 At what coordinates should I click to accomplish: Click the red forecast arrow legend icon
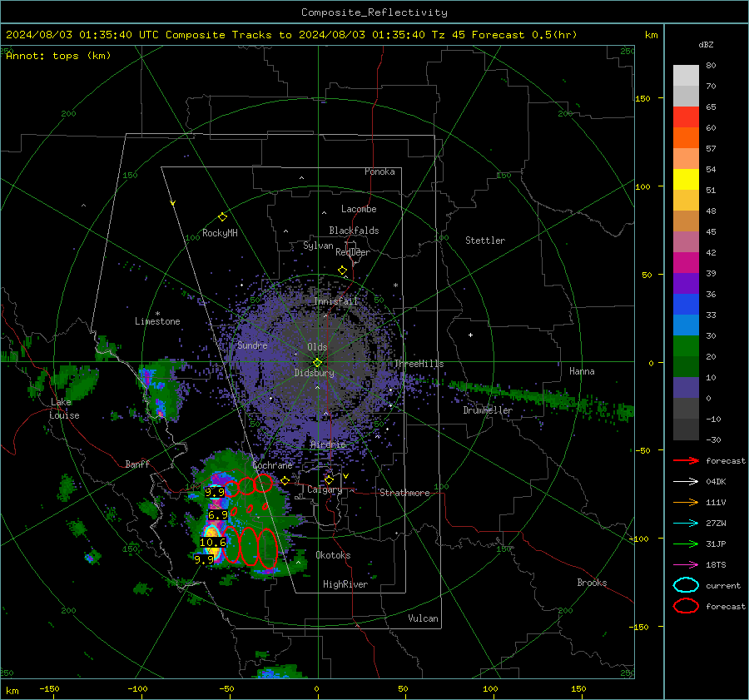click(686, 460)
